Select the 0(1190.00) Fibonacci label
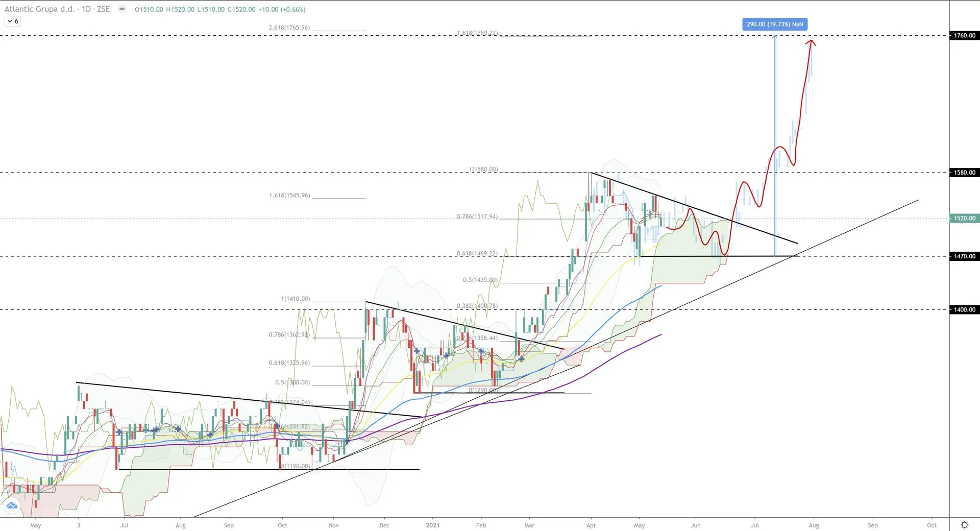This screenshot has height=531, width=980. coord(296,466)
